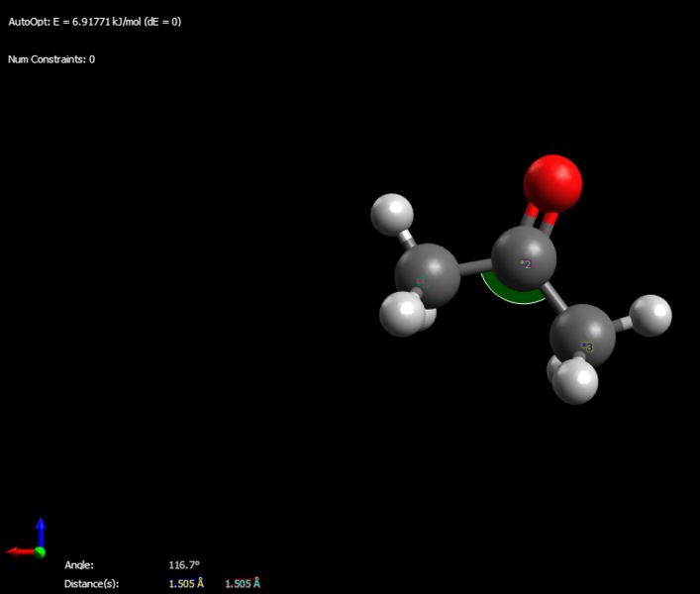The height and width of the screenshot is (594, 700).
Task: Click the red X-axis arrow
Action: (20, 552)
